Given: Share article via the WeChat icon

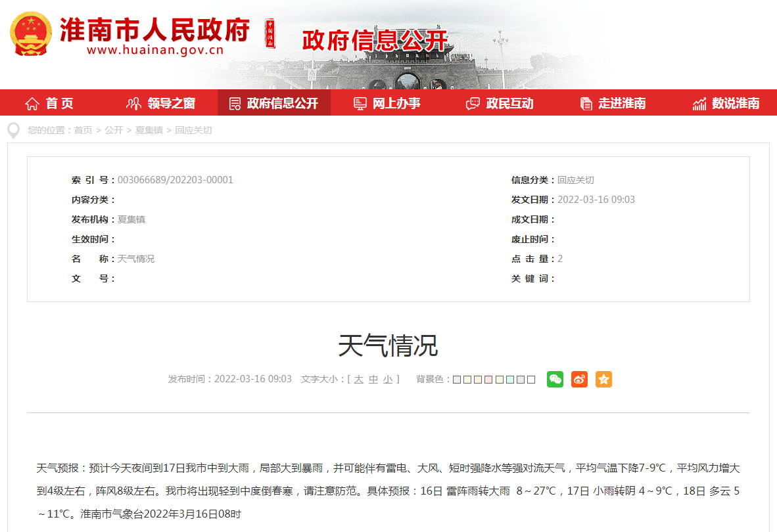Looking at the screenshot, I should coord(554,379).
